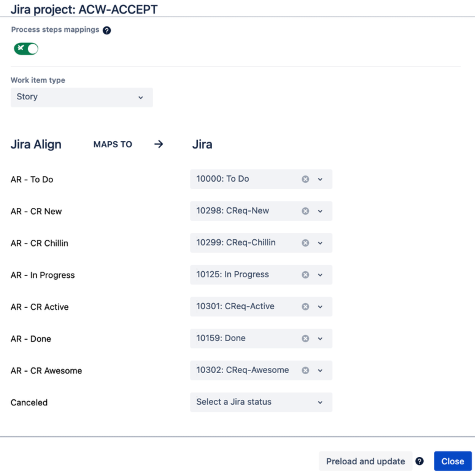Clear the 10159: Done mapping
The image size is (475, 476).
tap(305, 339)
